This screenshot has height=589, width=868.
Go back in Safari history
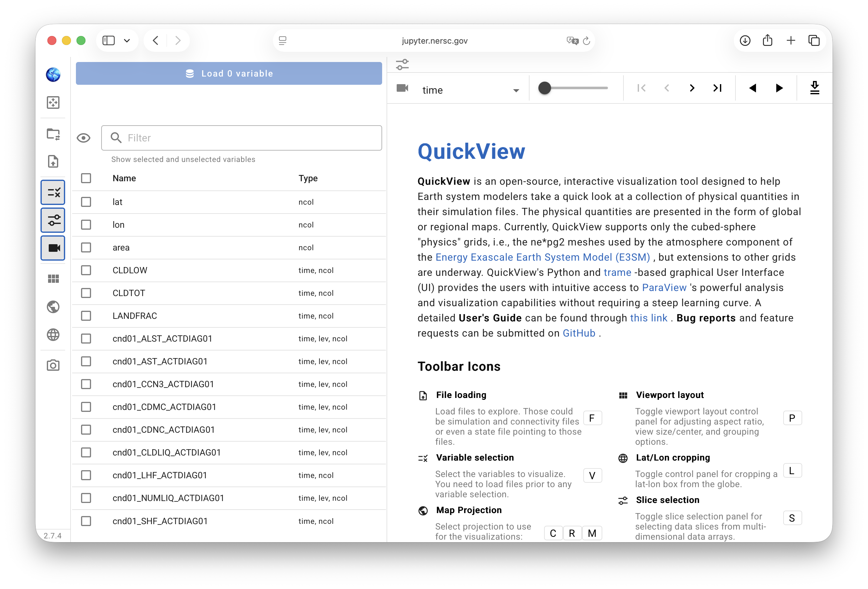[156, 40]
